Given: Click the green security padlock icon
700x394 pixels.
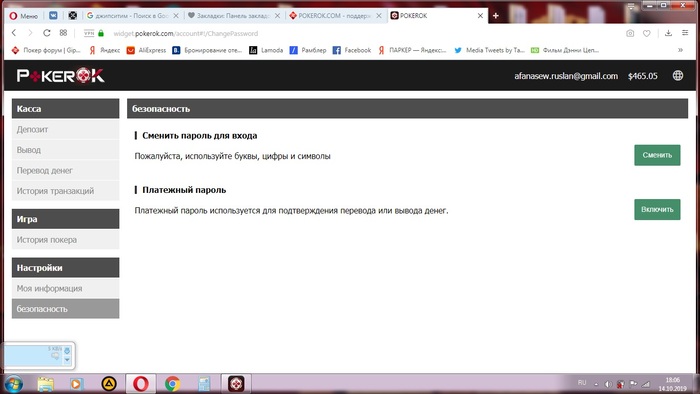Looking at the screenshot, I should click(x=101, y=33).
